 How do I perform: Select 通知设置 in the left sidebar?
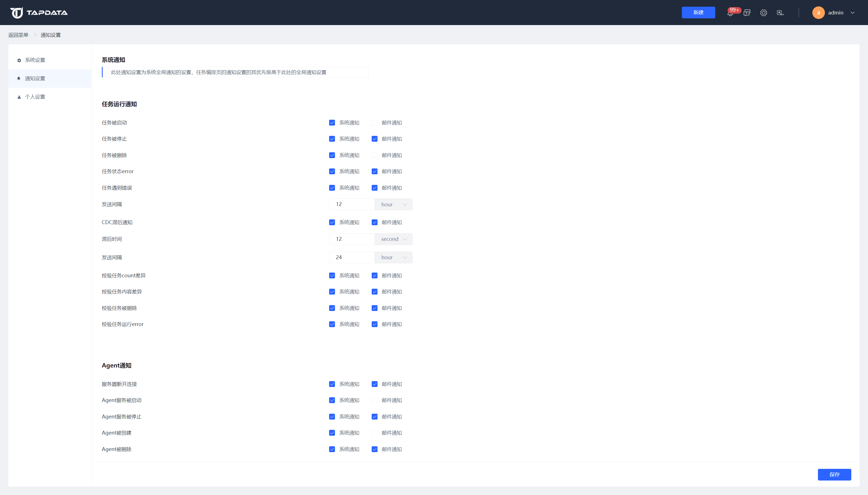(x=35, y=79)
